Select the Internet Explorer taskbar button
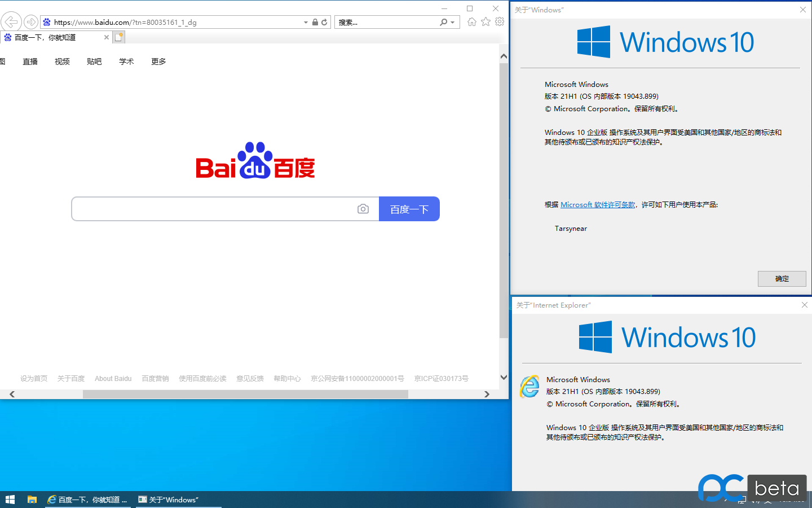Viewport: 812px width, 508px height. click(x=88, y=500)
